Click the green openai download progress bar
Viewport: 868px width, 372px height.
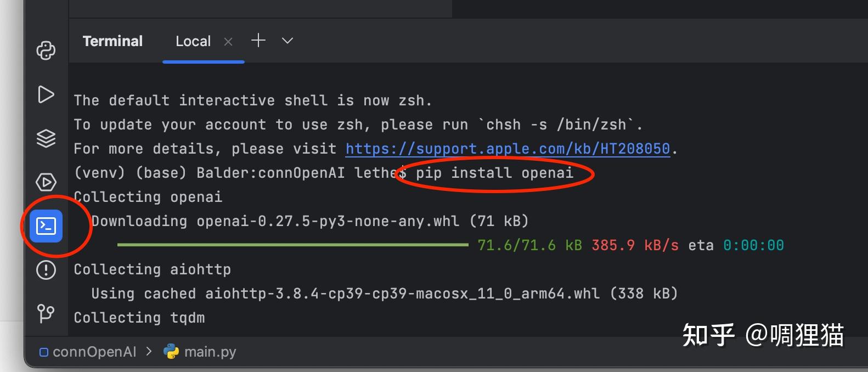[x=293, y=245]
